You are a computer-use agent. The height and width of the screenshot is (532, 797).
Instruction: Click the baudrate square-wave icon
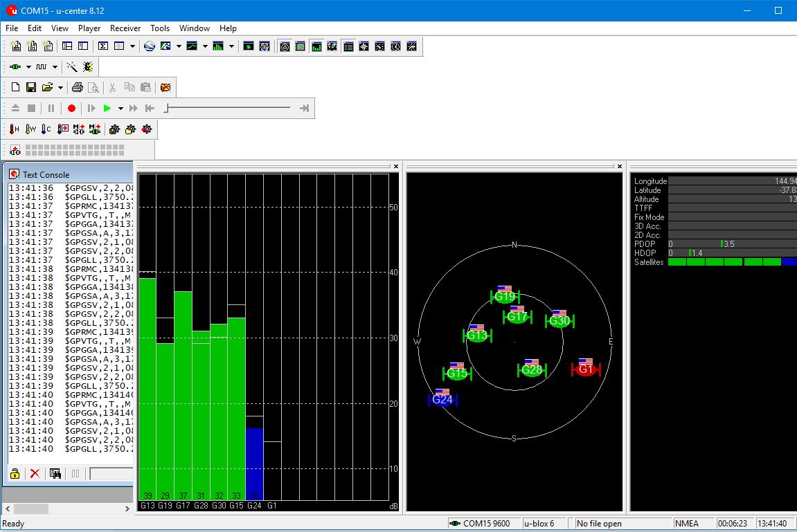41,66
